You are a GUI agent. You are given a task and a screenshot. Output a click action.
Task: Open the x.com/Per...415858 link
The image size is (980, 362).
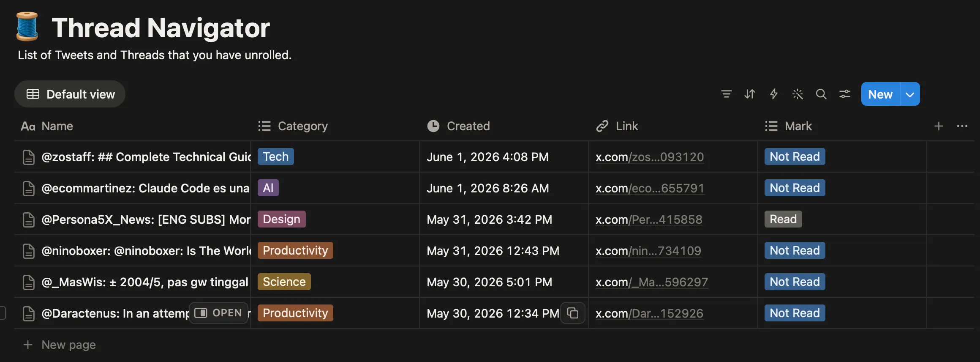click(x=649, y=219)
